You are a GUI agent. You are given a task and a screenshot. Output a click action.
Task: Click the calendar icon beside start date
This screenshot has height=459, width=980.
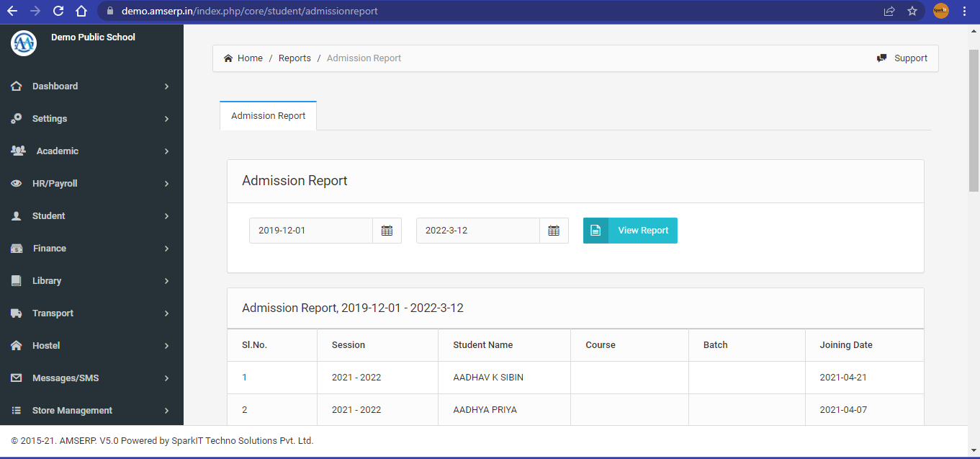coord(387,230)
